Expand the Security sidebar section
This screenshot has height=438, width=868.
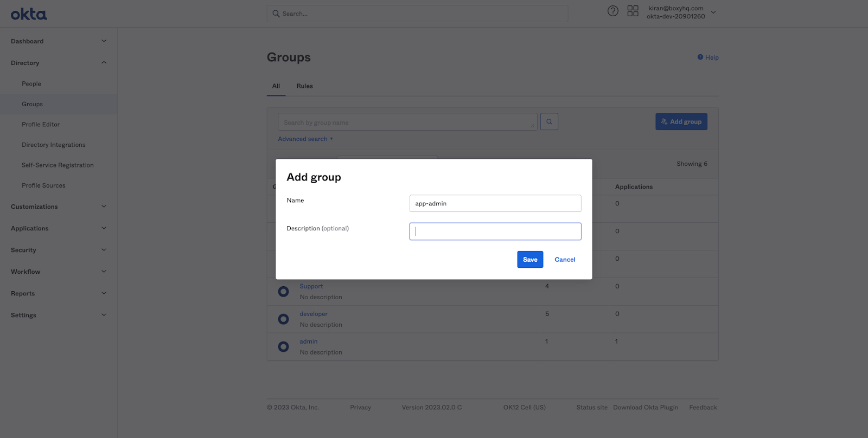pyautogui.click(x=58, y=250)
